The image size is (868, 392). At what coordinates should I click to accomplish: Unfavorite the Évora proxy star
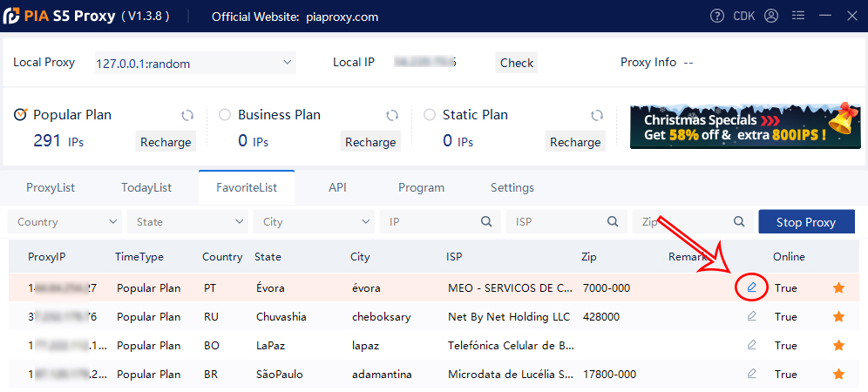(838, 287)
